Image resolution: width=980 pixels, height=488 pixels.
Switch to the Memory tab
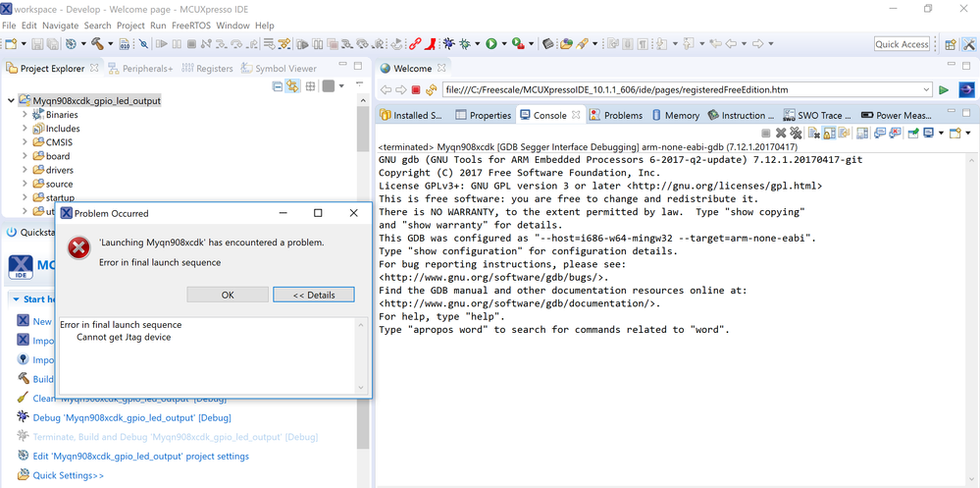point(675,115)
